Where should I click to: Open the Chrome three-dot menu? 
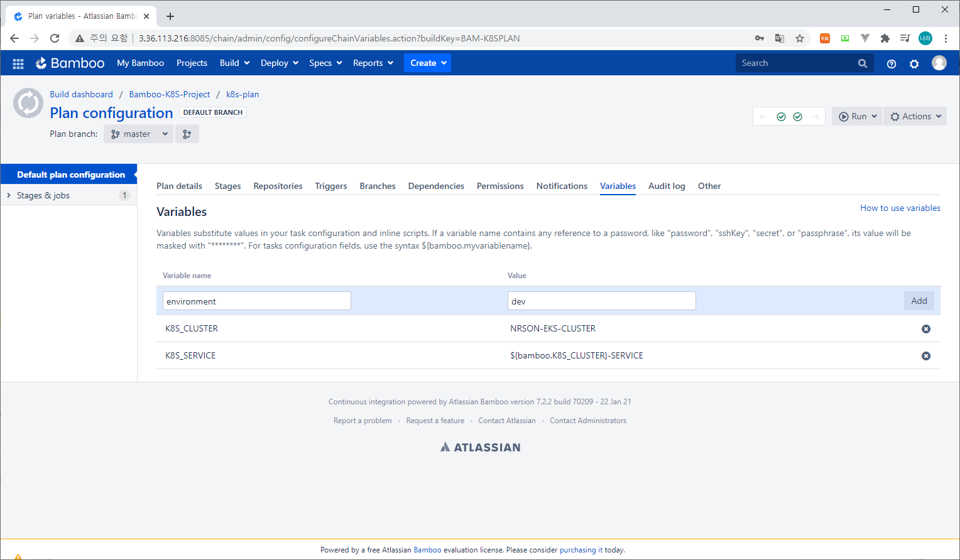tap(946, 38)
